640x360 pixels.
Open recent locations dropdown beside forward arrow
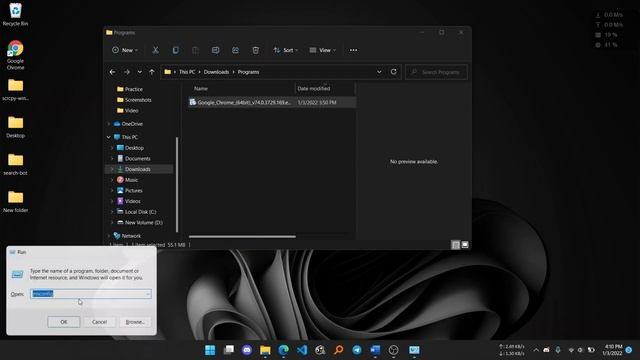(140, 72)
